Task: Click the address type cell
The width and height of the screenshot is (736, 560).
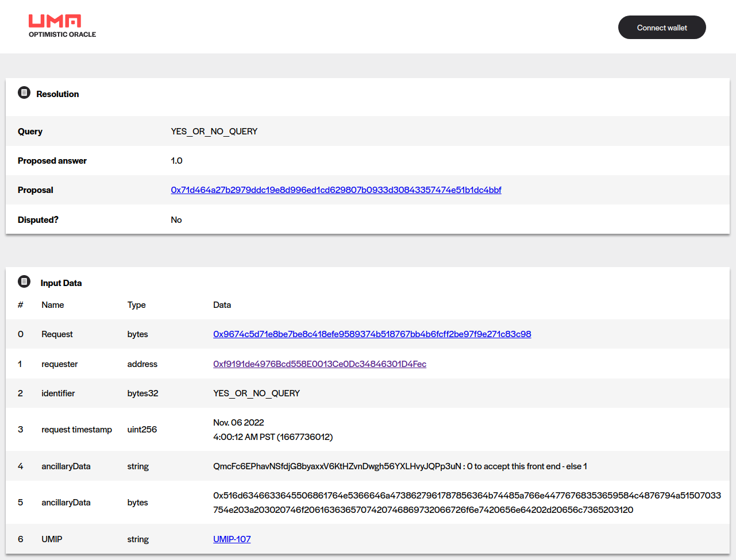Action: 142,364
